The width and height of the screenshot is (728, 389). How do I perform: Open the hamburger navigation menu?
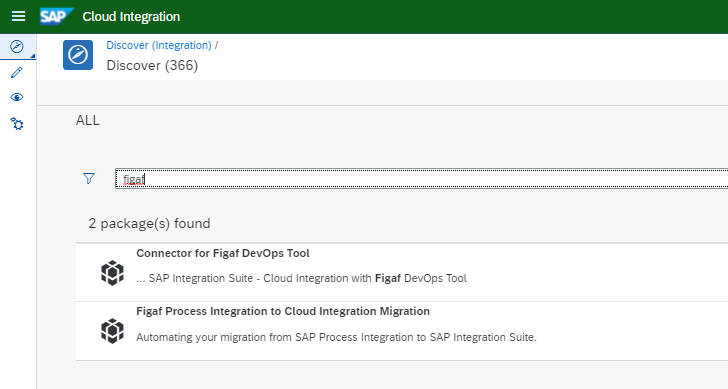pyautogui.click(x=18, y=16)
